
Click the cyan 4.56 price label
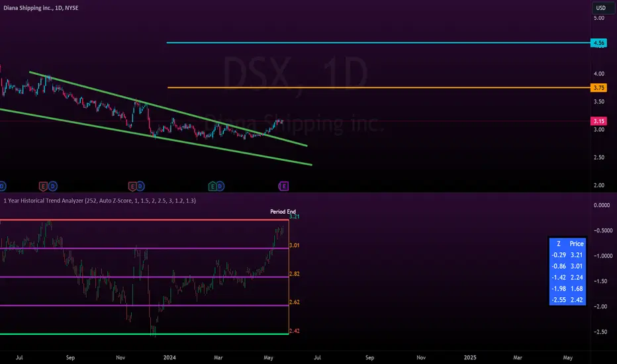click(598, 43)
